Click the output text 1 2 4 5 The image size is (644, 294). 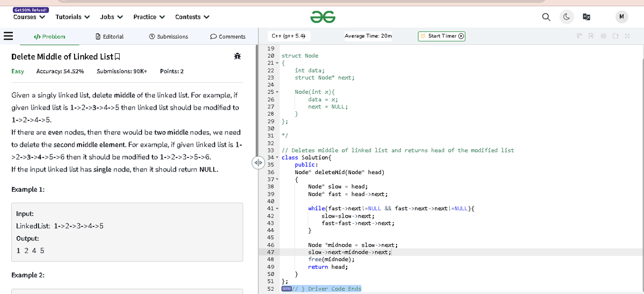[x=31, y=251]
